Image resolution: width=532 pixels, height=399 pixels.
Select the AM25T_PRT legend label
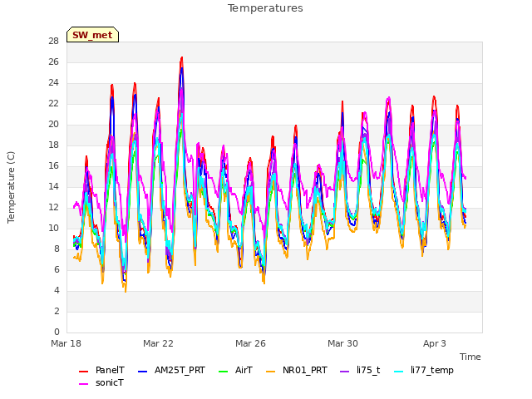click(x=180, y=370)
